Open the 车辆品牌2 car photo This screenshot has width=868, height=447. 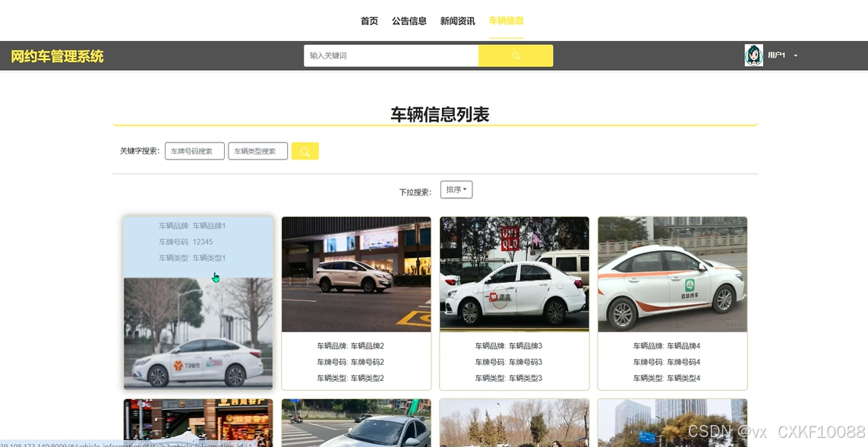(x=356, y=274)
